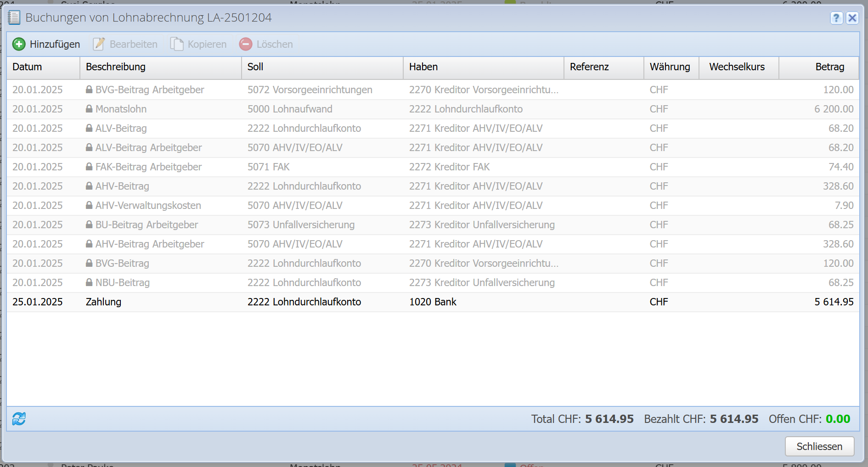Close the dialog with the X button

(852, 18)
